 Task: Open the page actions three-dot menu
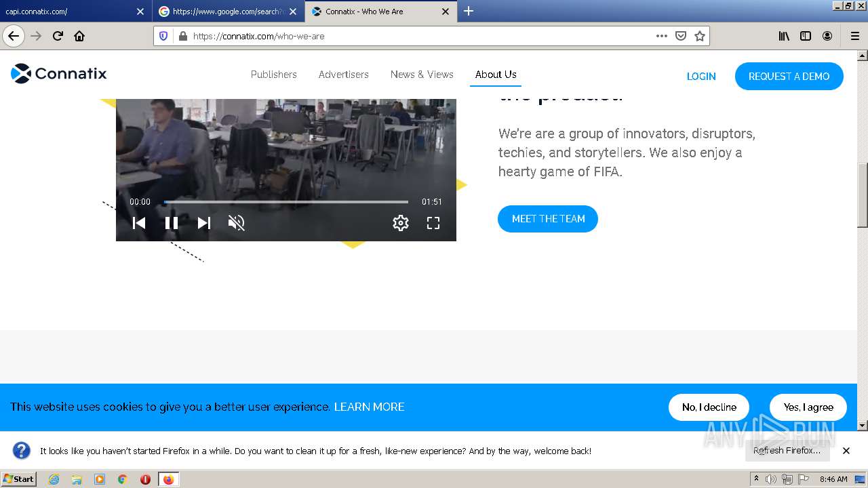pyautogui.click(x=662, y=36)
